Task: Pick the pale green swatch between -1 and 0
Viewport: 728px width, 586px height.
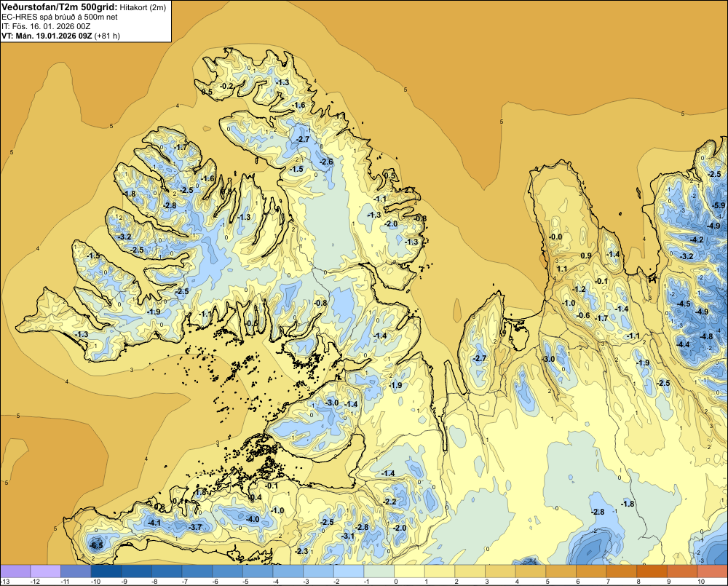Action: click(x=379, y=571)
